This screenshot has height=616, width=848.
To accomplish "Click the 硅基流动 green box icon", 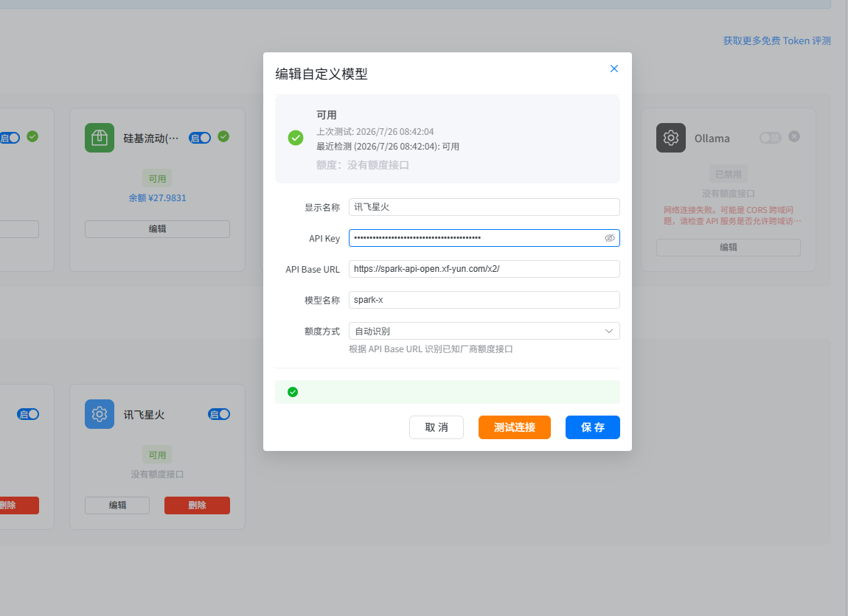I will click(x=100, y=138).
